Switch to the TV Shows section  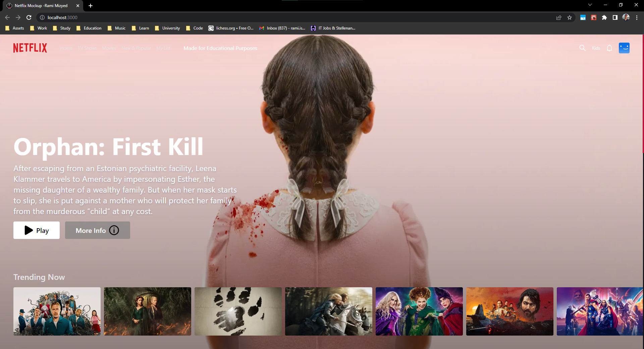click(87, 48)
